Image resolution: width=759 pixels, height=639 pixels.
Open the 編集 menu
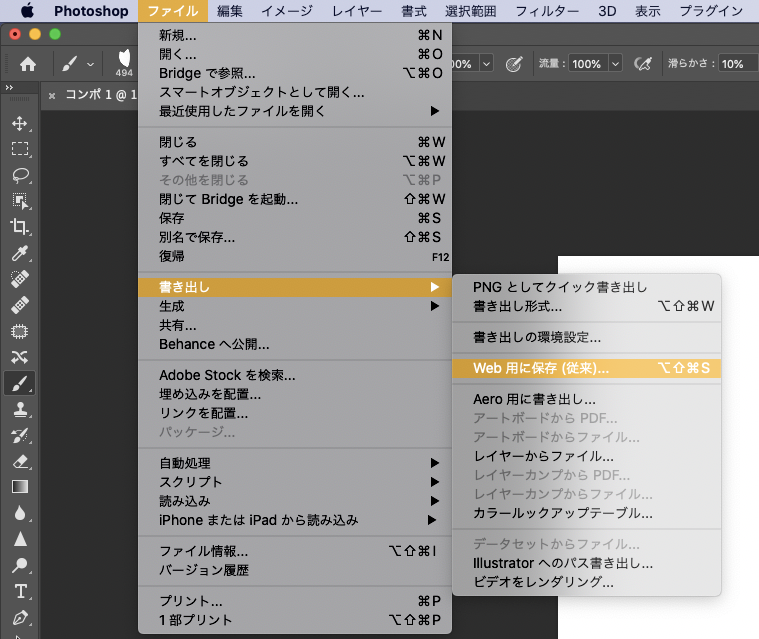click(230, 11)
